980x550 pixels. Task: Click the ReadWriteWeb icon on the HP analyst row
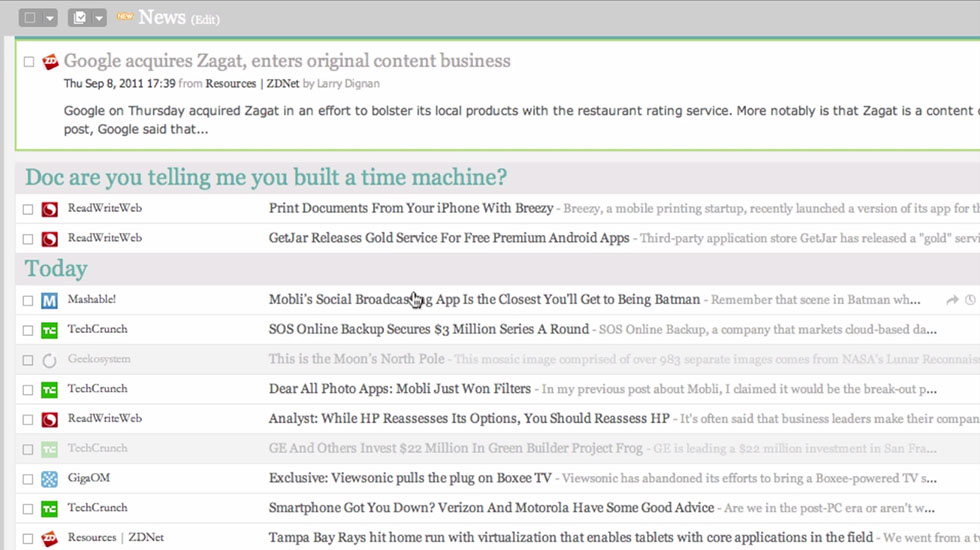click(x=49, y=419)
